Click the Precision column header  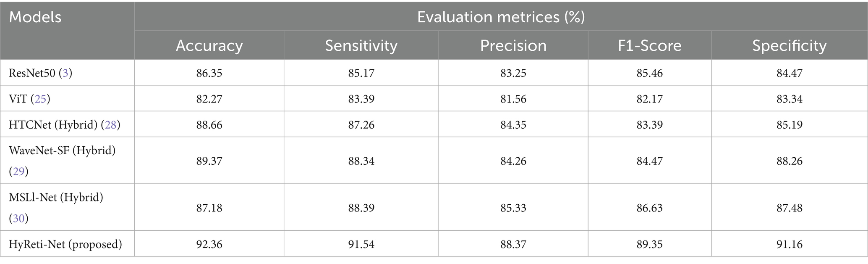(513, 45)
